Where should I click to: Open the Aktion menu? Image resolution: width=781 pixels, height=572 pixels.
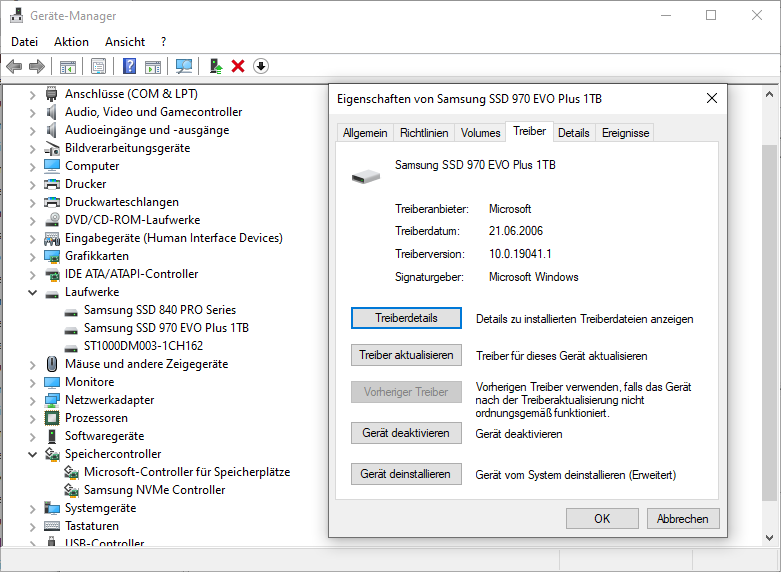pos(71,42)
